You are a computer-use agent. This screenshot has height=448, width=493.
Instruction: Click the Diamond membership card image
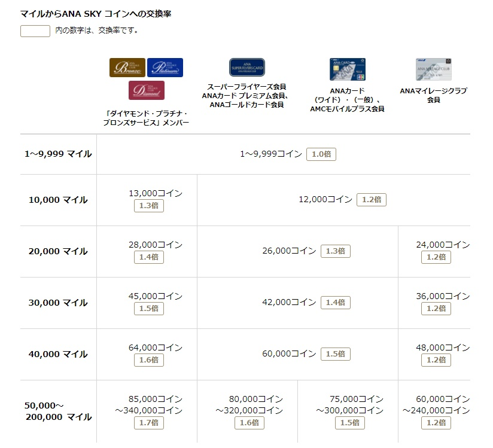point(147,90)
